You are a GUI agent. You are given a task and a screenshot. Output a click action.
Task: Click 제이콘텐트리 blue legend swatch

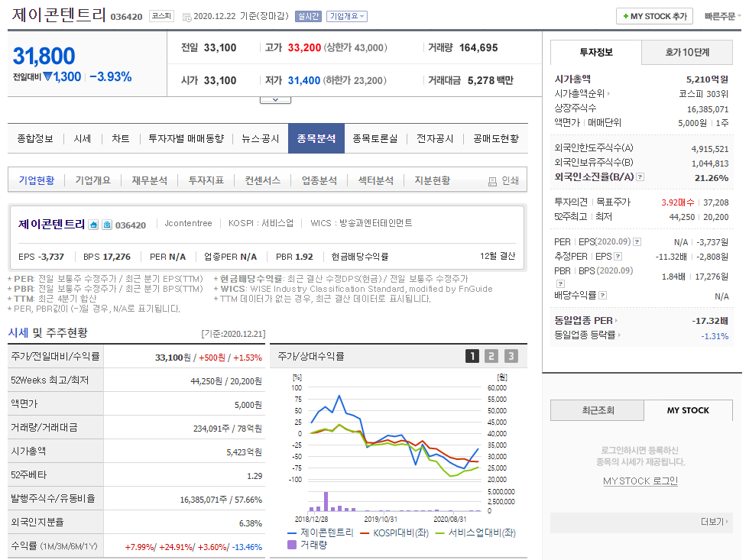[x=292, y=533]
